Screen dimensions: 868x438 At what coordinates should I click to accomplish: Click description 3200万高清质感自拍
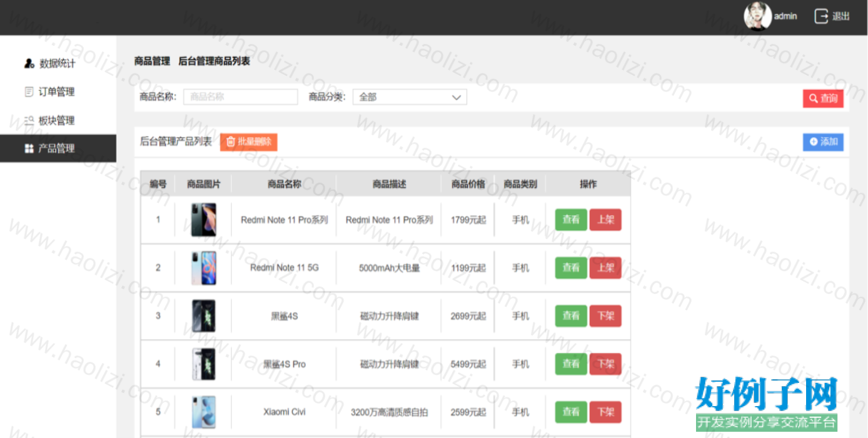(390, 412)
